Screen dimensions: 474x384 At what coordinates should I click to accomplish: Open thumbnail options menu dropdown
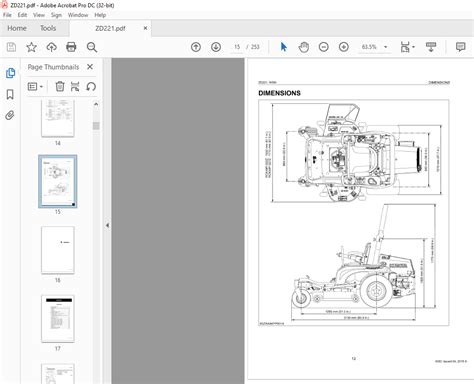tap(35, 87)
